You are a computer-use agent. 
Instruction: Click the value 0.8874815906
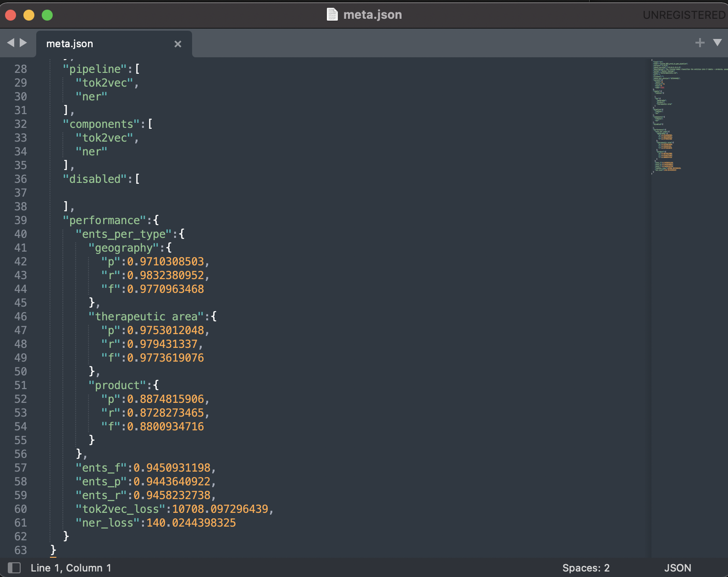[x=165, y=399]
